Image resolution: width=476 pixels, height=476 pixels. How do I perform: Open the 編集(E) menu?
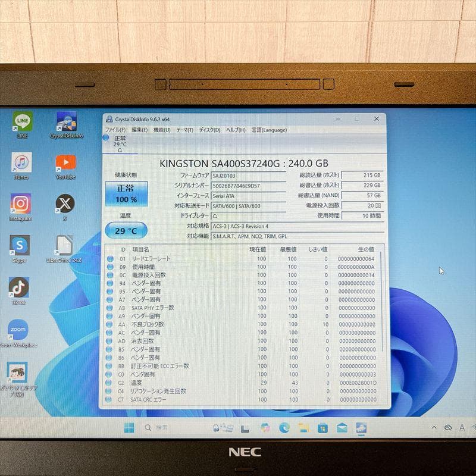point(139,130)
